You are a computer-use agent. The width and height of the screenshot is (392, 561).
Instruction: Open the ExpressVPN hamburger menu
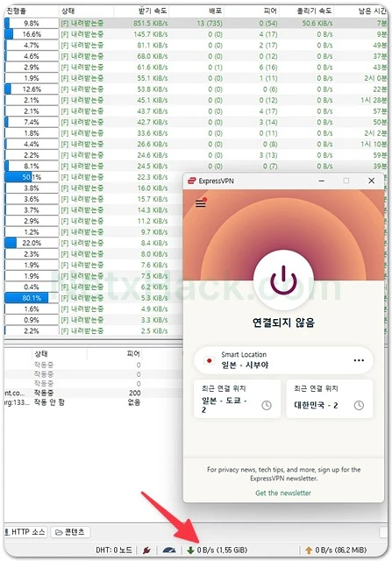click(x=201, y=203)
